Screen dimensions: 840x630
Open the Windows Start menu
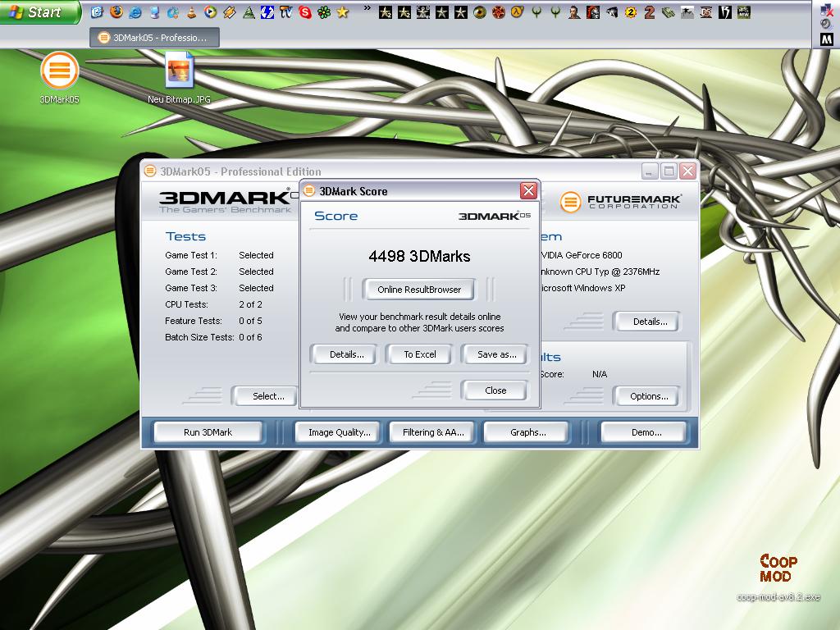coord(39,11)
